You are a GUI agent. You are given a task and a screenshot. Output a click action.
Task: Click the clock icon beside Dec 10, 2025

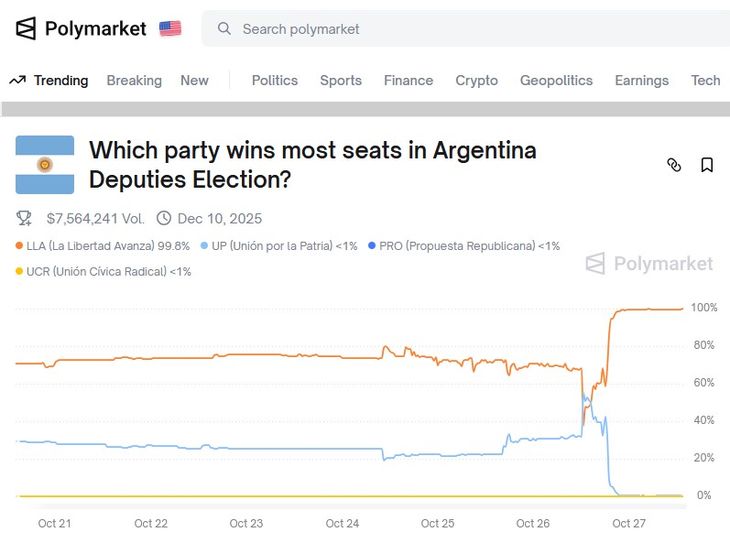tap(164, 218)
